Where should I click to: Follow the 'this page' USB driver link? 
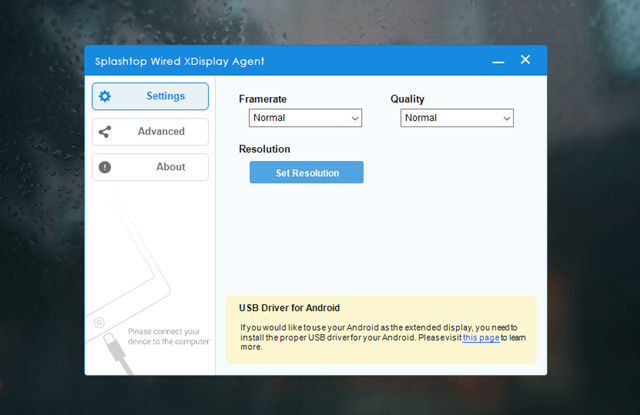pos(480,338)
